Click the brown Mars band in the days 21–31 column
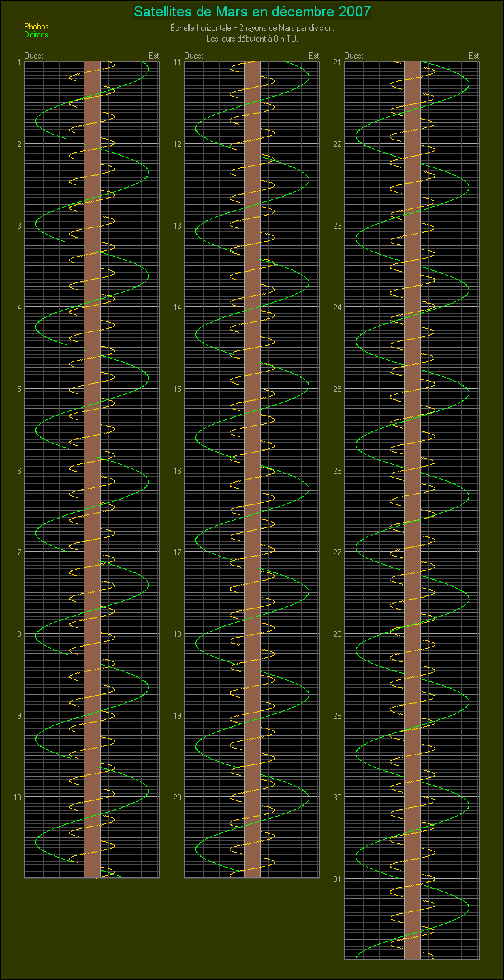 (412, 510)
